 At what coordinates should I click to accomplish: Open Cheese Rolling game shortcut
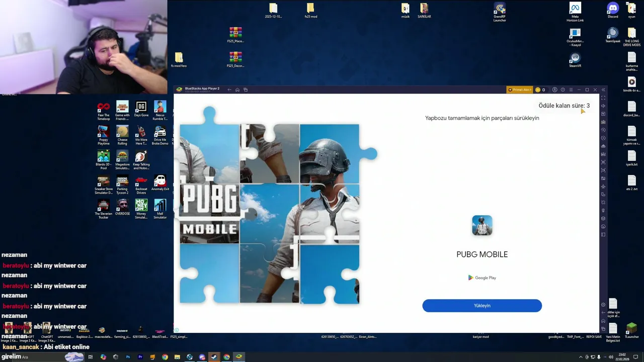pos(122,136)
